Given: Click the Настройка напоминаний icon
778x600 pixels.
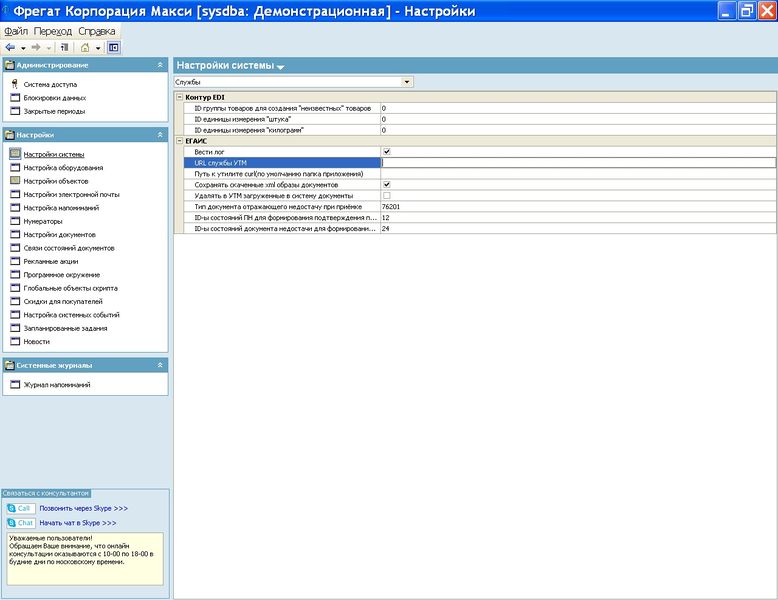Looking at the screenshot, I should 15,207.
